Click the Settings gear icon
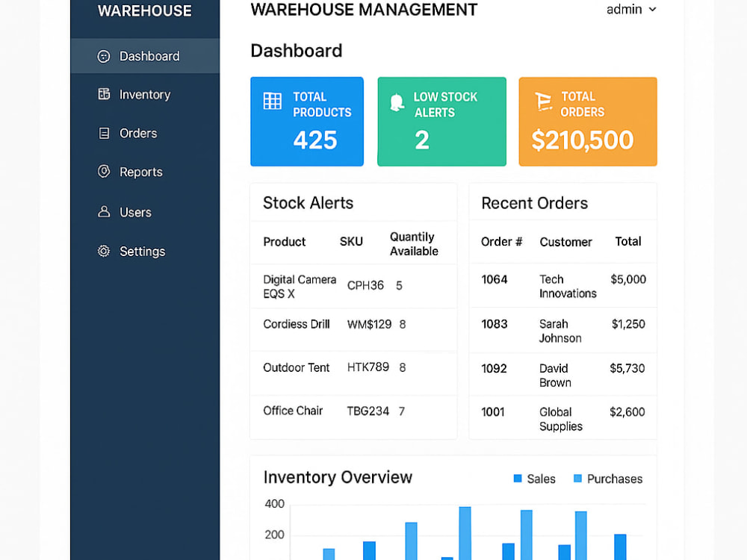This screenshot has width=747, height=560. point(104,251)
